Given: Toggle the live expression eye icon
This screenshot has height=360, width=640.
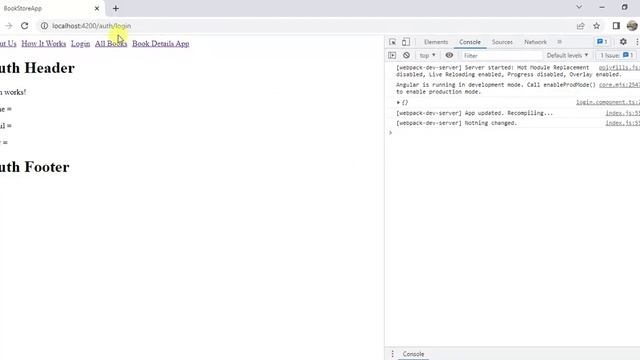Looking at the screenshot, I should [x=449, y=56].
